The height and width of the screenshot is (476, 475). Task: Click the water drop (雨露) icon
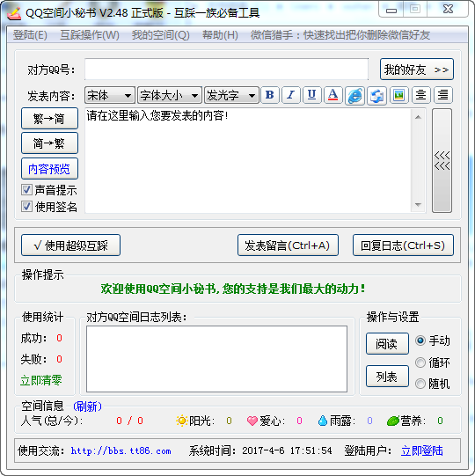pos(323,421)
